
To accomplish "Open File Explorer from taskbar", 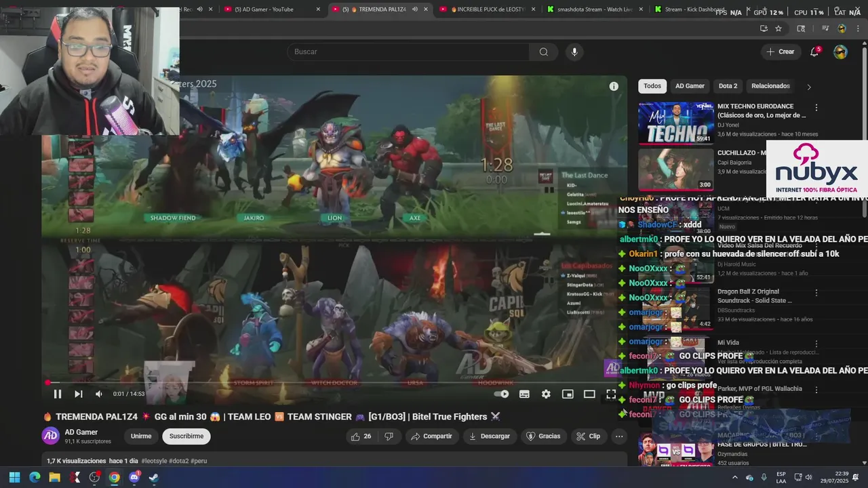I will point(54,477).
